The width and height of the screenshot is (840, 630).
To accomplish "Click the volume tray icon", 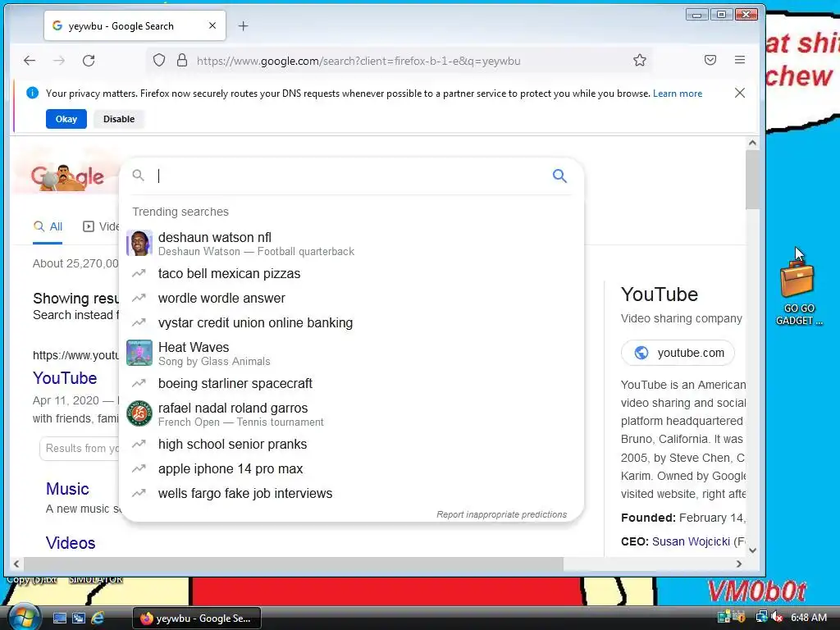I will coord(778,618).
